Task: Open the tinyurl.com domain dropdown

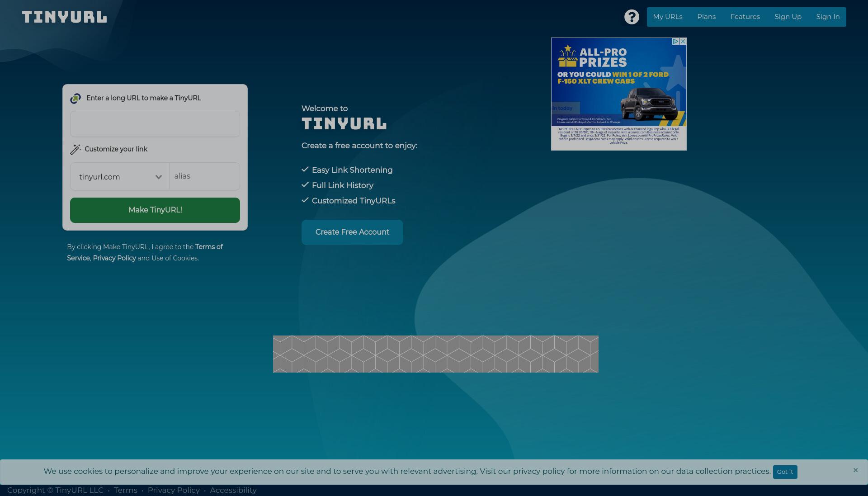Action: tap(120, 176)
